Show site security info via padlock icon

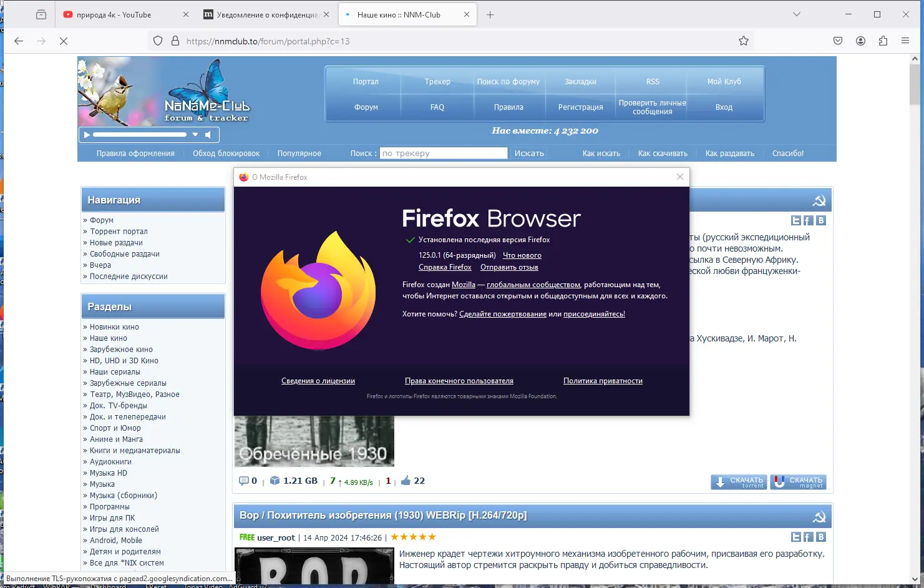[175, 41]
